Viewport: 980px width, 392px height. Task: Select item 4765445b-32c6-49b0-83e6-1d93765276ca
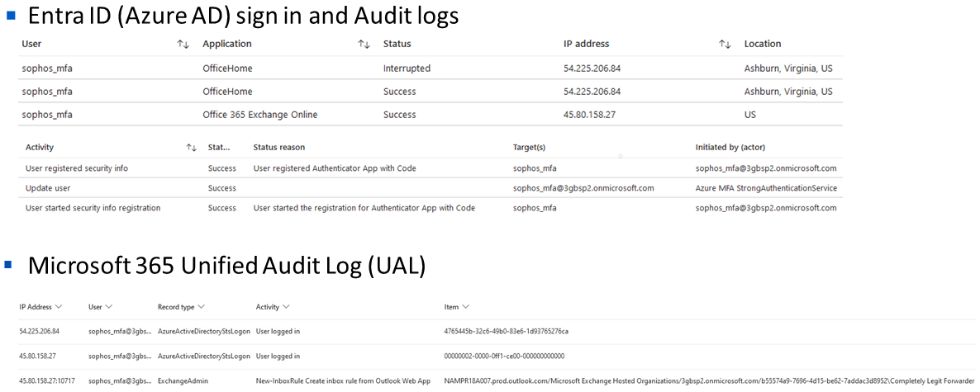point(507,331)
